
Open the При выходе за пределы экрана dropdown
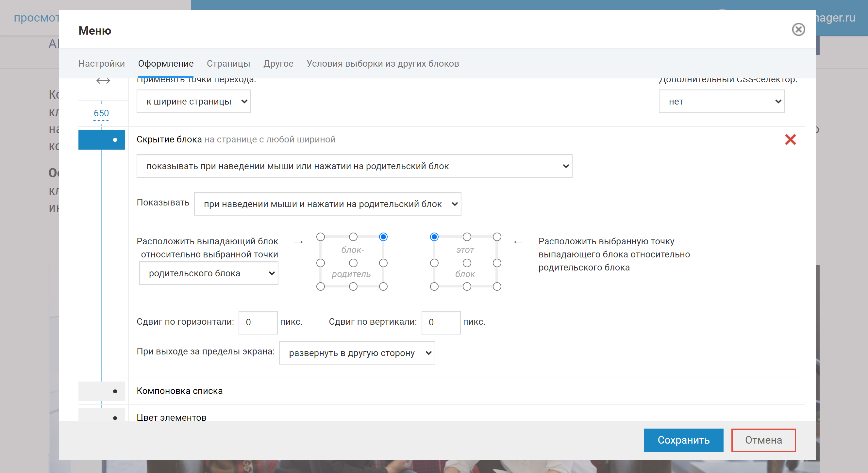tap(357, 353)
